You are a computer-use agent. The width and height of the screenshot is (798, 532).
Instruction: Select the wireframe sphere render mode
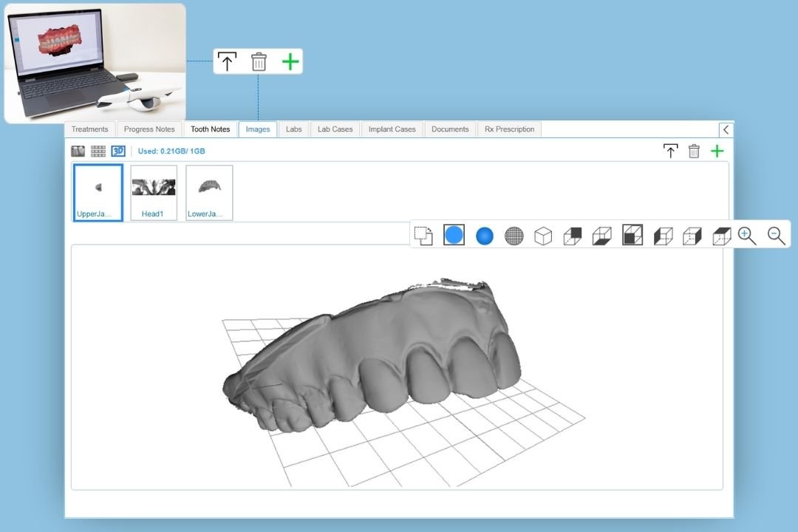click(514, 235)
